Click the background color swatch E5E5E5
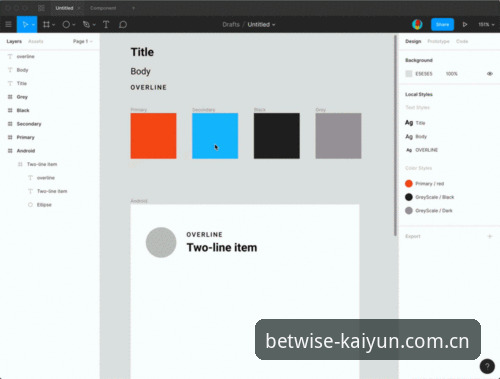Viewport: 500px width, 379px height. [x=409, y=74]
